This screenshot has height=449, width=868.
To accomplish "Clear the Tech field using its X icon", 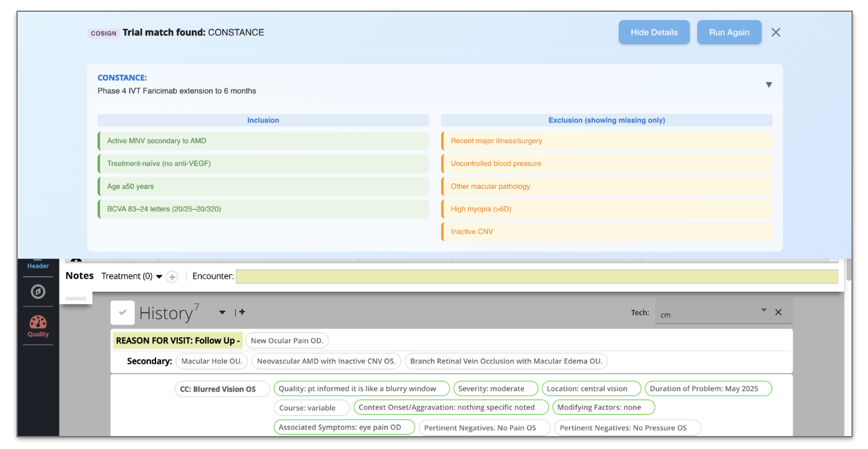I will 778,311.
